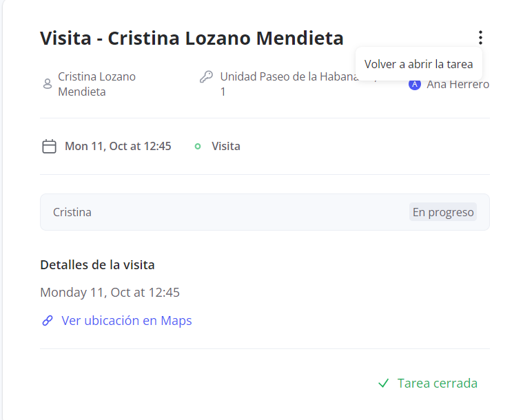This screenshot has height=420, width=523.
Task: Click the contact name Cristina Lozano Mendieta
Action: [96, 84]
